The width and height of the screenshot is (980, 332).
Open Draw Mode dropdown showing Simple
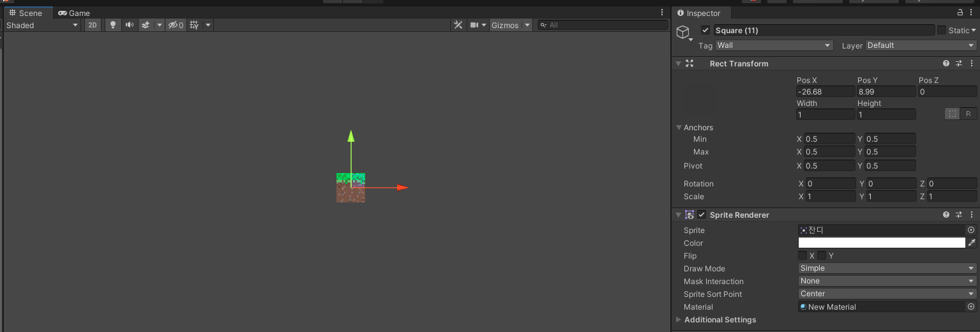887,268
